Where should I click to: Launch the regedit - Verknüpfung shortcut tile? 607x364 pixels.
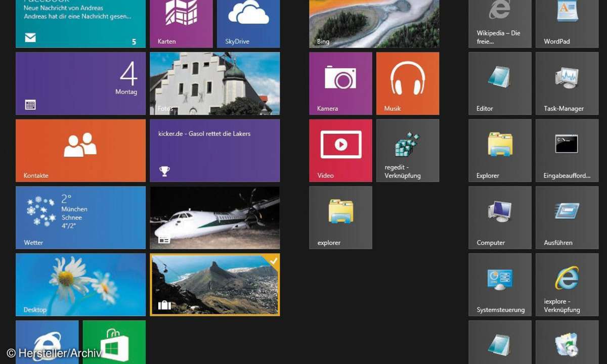(x=408, y=151)
